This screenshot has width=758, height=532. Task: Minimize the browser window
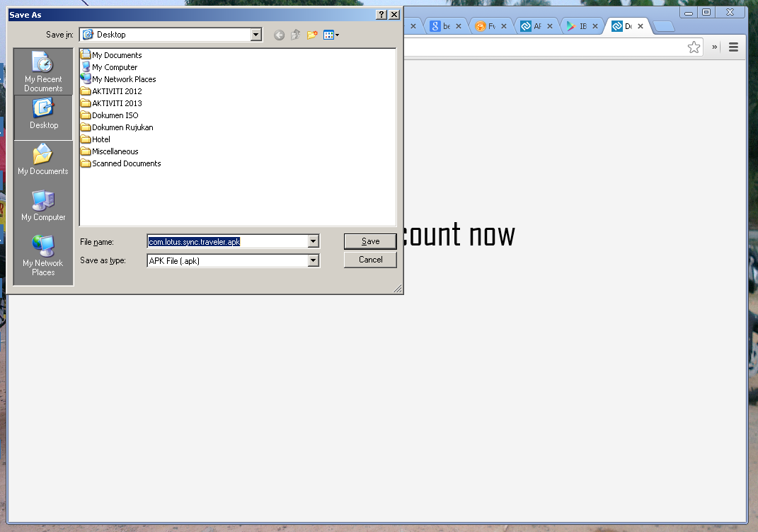tap(689, 13)
